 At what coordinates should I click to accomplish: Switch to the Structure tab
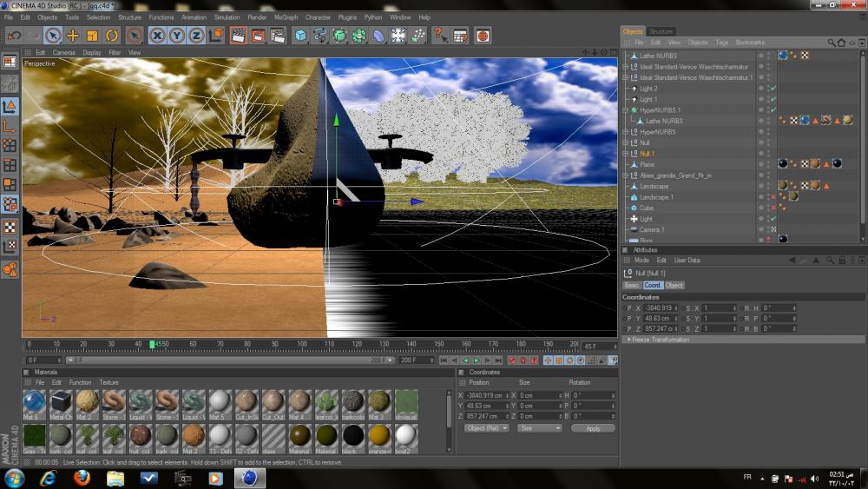[661, 31]
